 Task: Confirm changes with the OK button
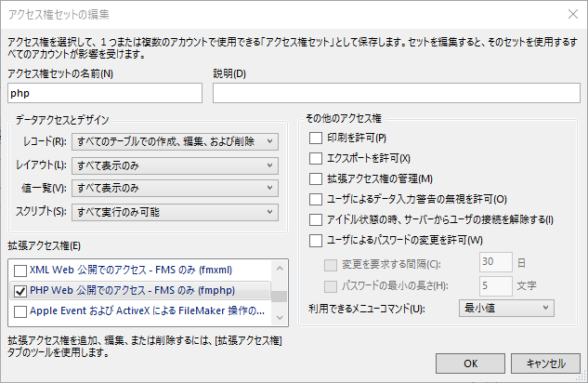[x=470, y=363]
